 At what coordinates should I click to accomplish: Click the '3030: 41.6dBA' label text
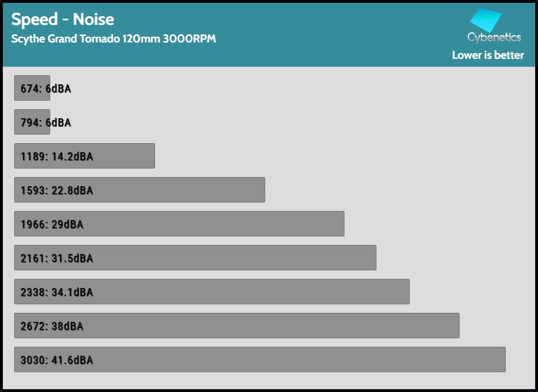point(57,360)
